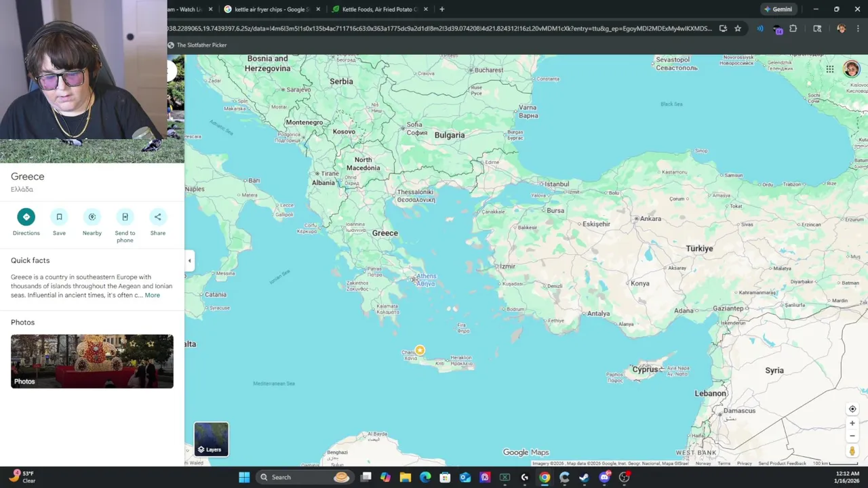Open File Explorer from the taskbar
Viewport: 868px width, 488px height.
(x=406, y=477)
